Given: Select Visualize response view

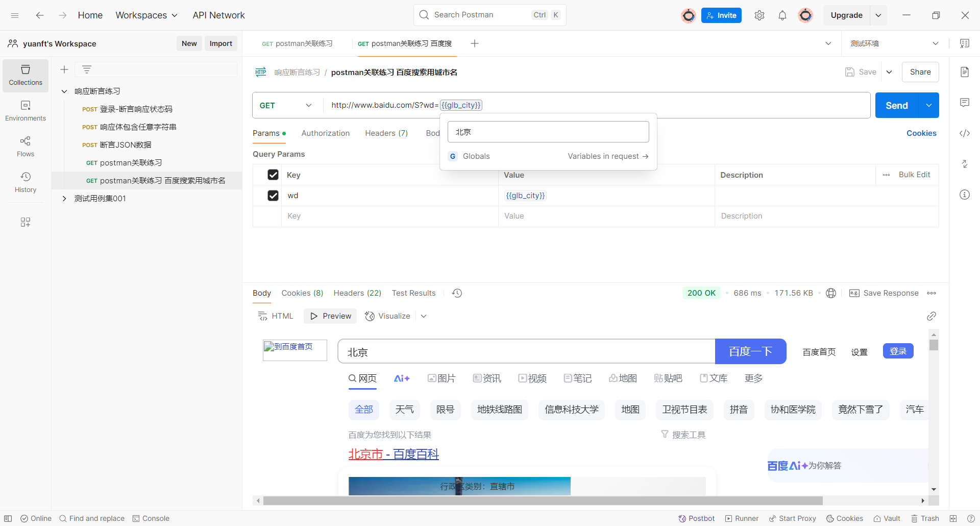Looking at the screenshot, I should (x=388, y=316).
